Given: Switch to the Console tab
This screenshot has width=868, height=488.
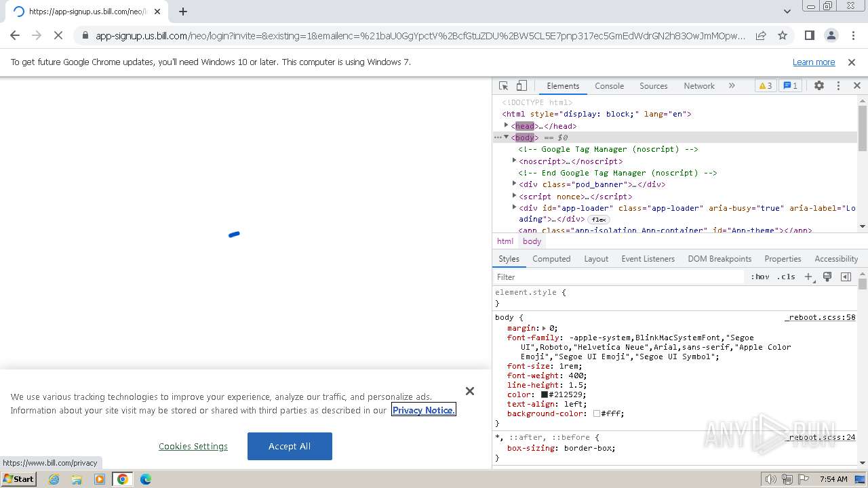Looking at the screenshot, I should pos(609,86).
